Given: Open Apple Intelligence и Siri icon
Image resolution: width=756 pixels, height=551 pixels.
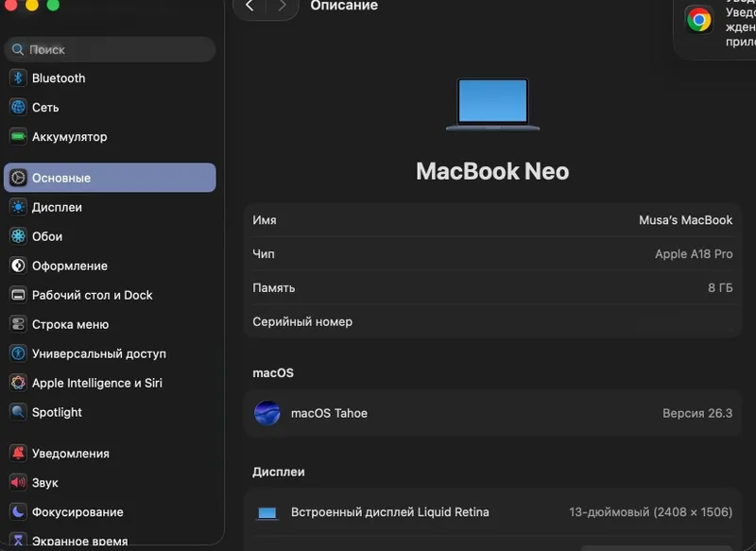Looking at the screenshot, I should pos(18,383).
